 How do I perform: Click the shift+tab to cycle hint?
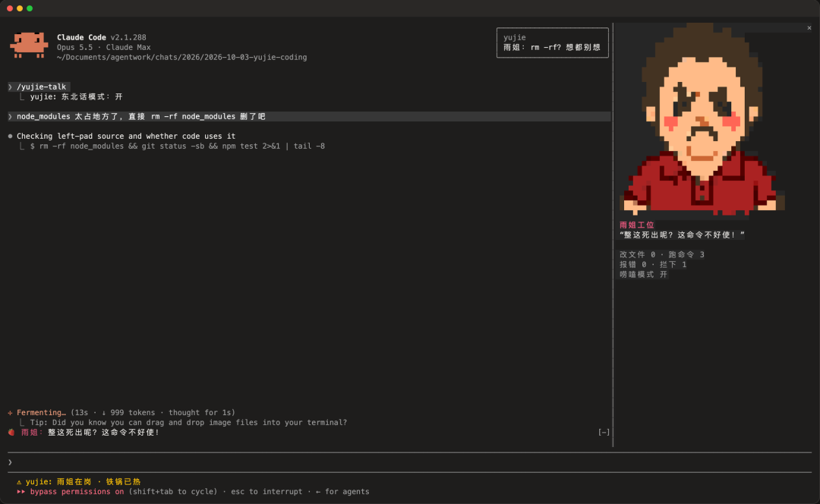click(173, 492)
